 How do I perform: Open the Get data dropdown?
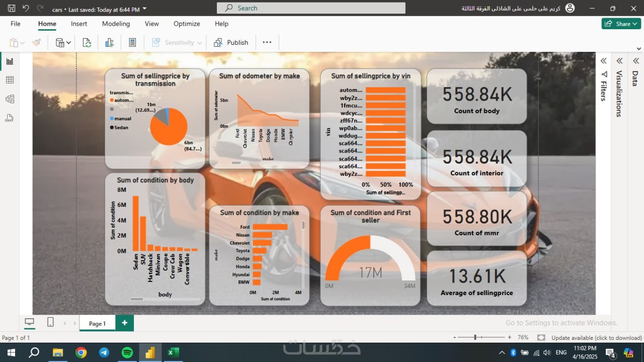63,43
